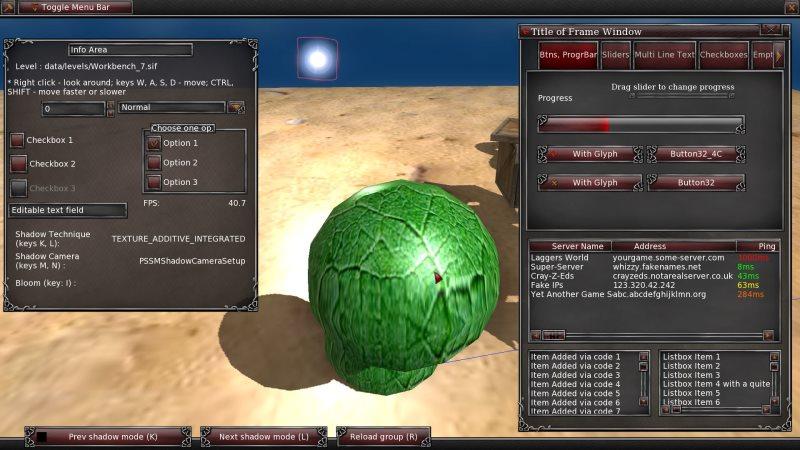Click the scroll-down arrow in the Listbox Item list
The width and height of the screenshot is (800, 450).
774,400
